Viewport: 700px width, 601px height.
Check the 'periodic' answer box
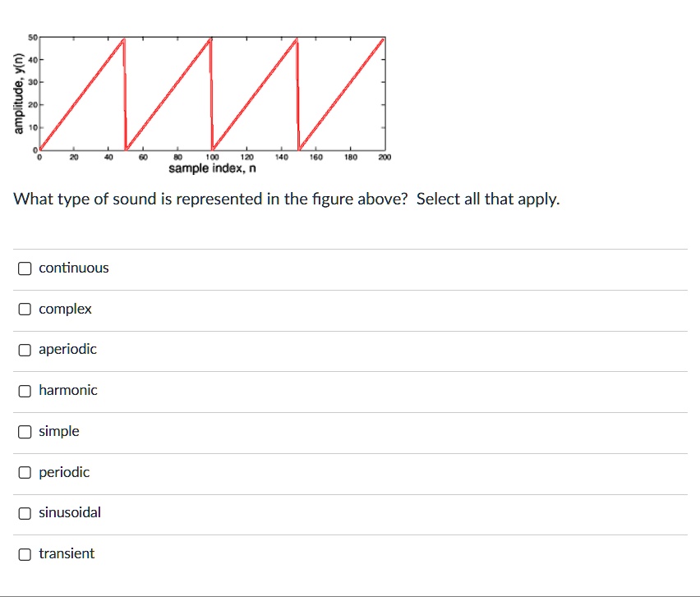(25, 472)
